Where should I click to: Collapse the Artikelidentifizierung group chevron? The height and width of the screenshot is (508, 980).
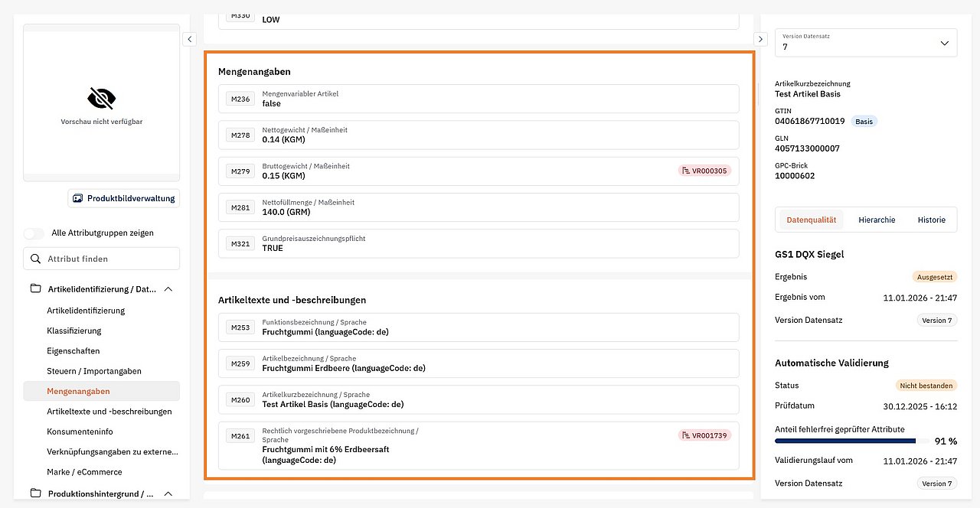[168, 289]
